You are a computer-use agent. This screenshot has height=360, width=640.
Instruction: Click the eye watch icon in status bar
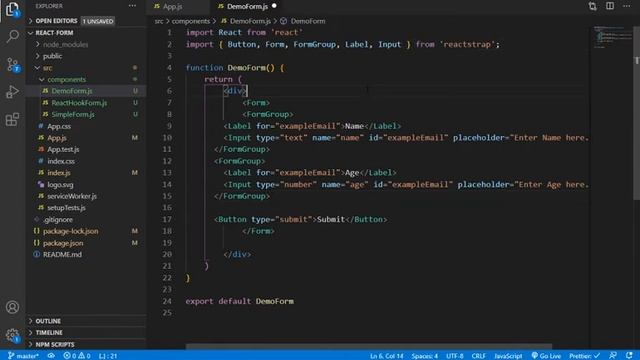[x=51, y=356]
